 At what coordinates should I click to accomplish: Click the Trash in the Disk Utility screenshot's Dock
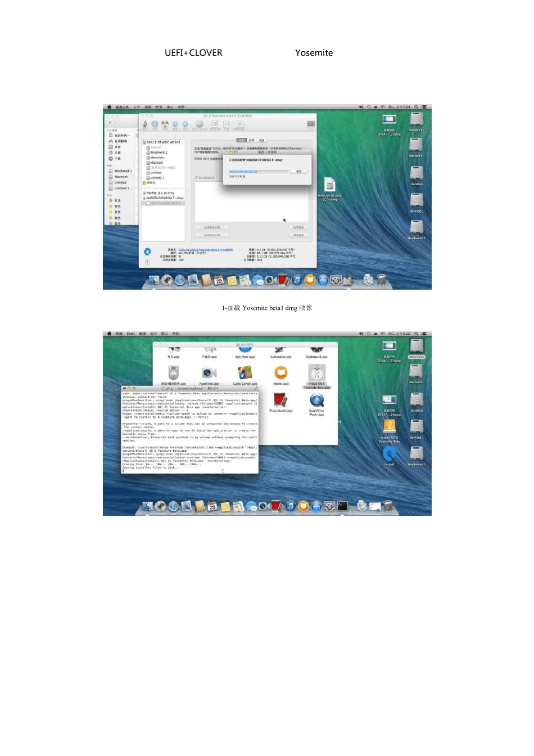pyautogui.click(x=381, y=280)
